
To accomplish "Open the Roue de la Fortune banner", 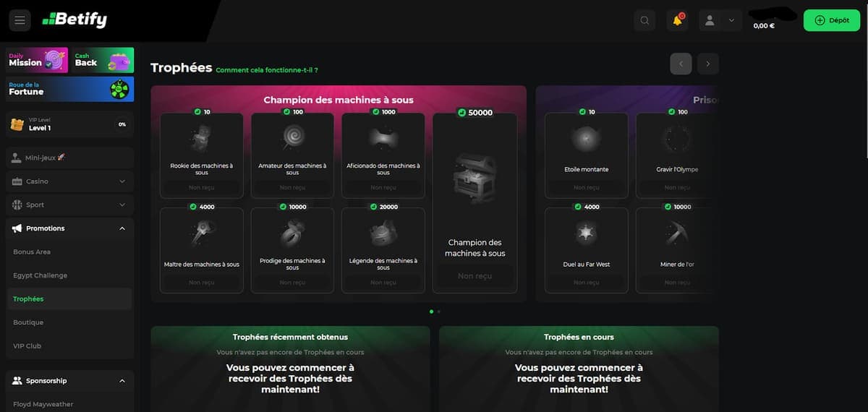I will [x=69, y=89].
